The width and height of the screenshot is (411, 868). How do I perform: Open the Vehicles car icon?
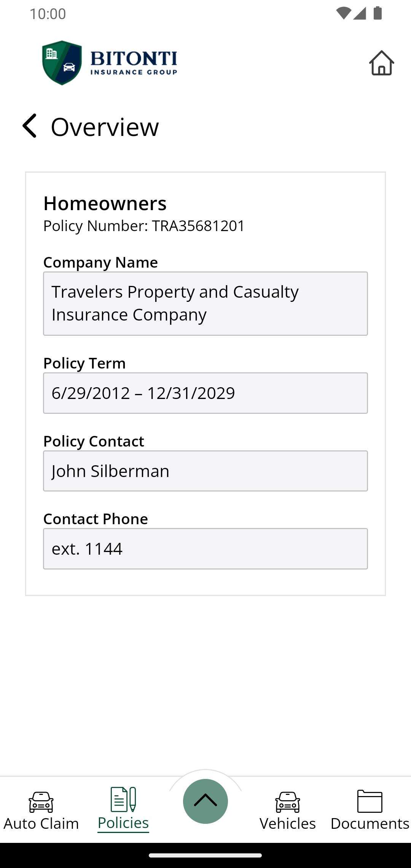pos(288,801)
